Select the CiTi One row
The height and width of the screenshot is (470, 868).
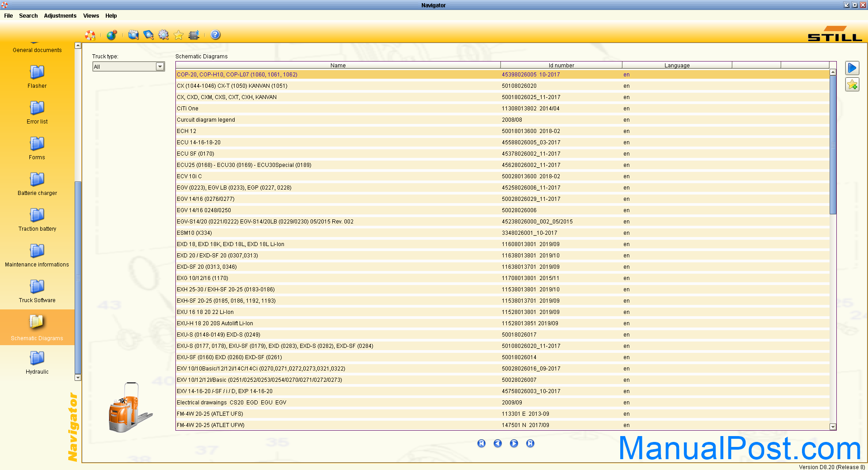point(503,109)
